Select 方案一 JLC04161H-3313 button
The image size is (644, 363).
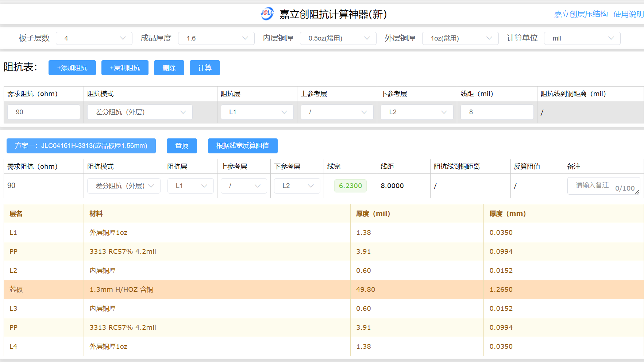pyautogui.click(x=81, y=146)
